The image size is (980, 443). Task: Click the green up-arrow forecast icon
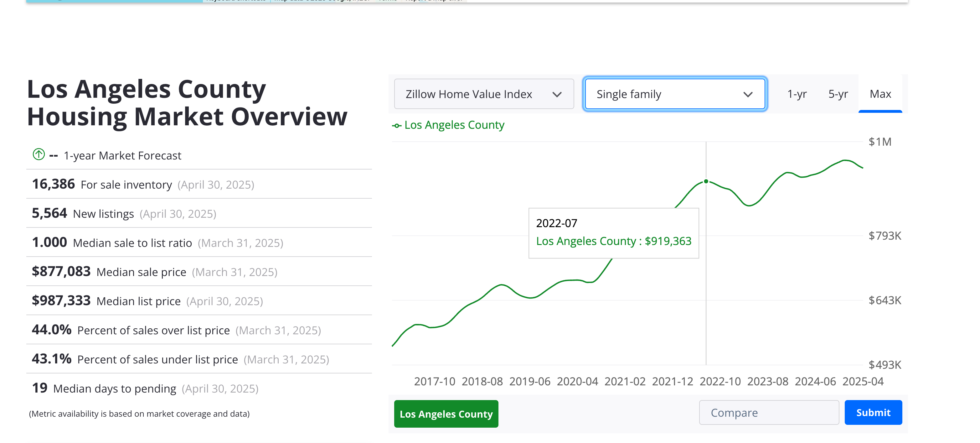point(39,154)
